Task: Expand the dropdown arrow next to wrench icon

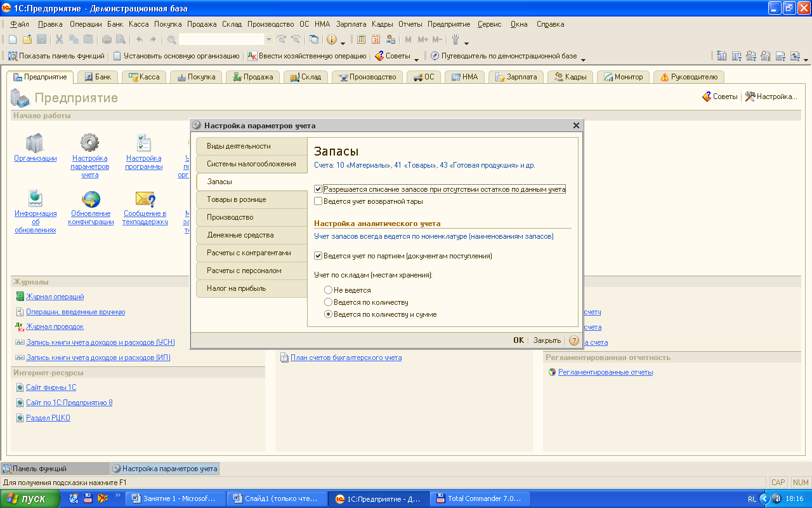Action: point(466,42)
